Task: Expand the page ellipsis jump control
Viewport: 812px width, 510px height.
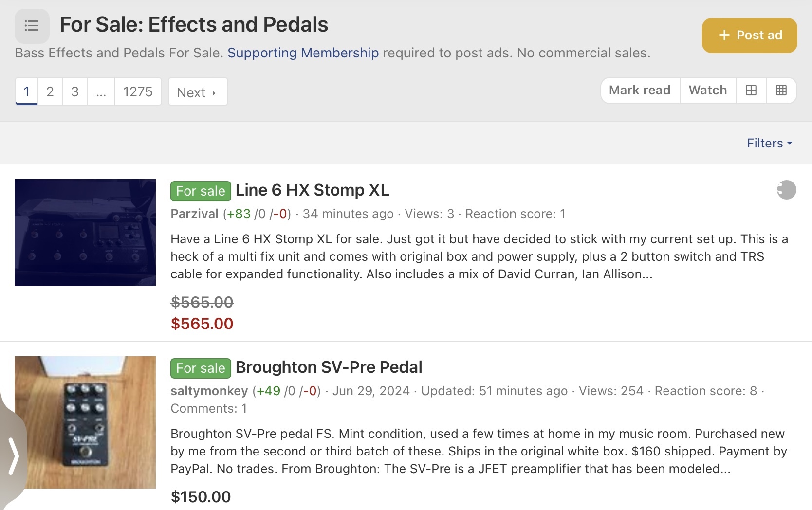Action: click(x=101, y=91)
